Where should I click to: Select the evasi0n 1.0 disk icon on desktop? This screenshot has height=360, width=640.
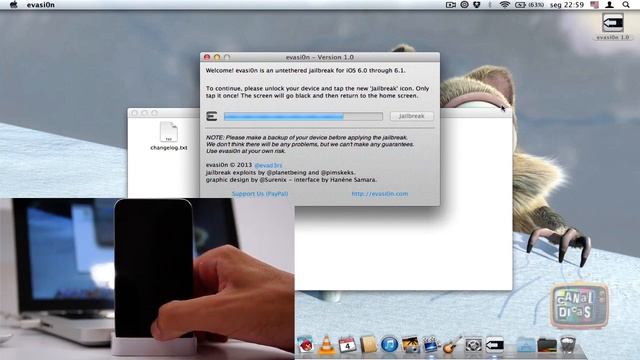(x=613, y=22)
